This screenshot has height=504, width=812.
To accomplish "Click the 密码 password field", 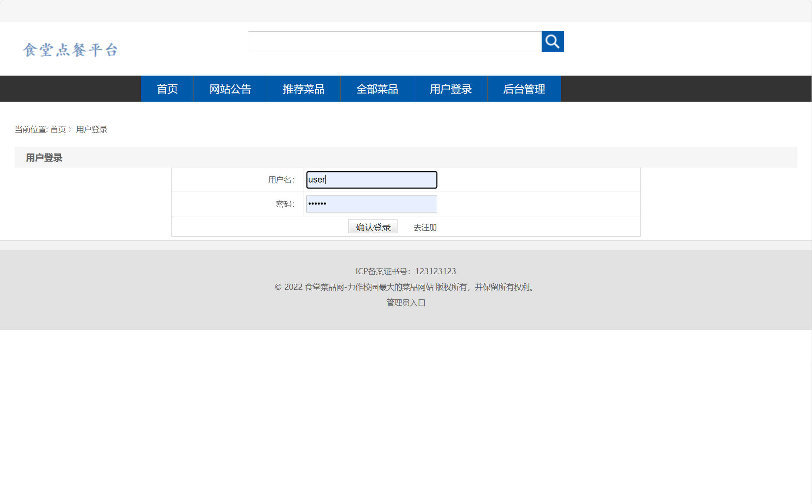I will coord(371,204).
